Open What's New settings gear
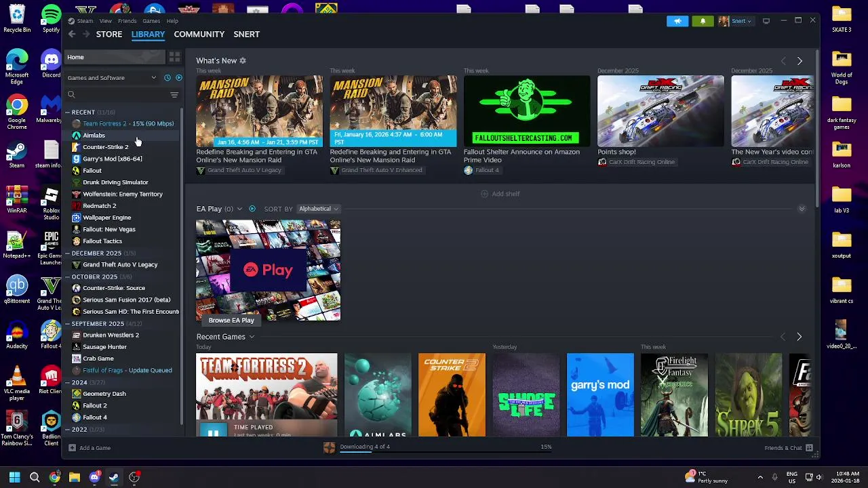The image size is (868, 488). [243, 60]
